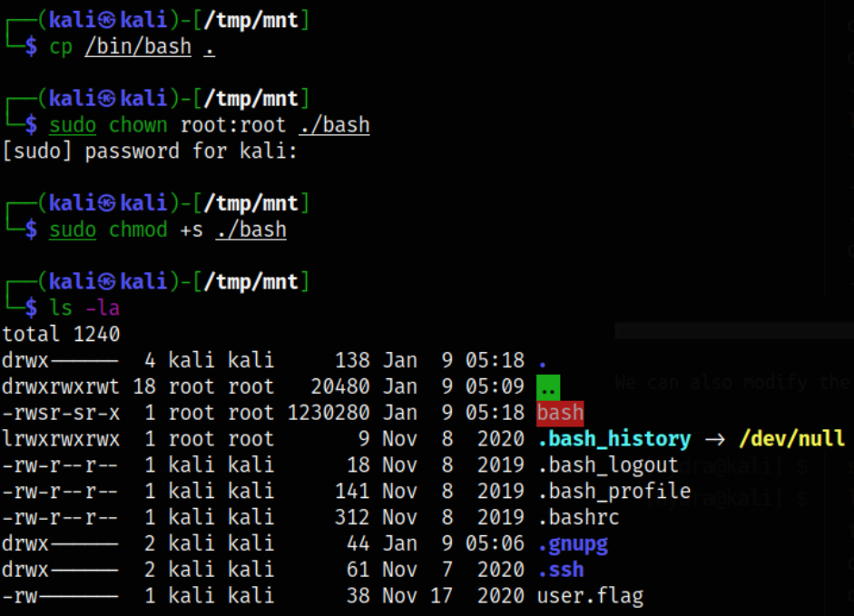Click the green highlighted parent directory entry

[x=548, y=387]
